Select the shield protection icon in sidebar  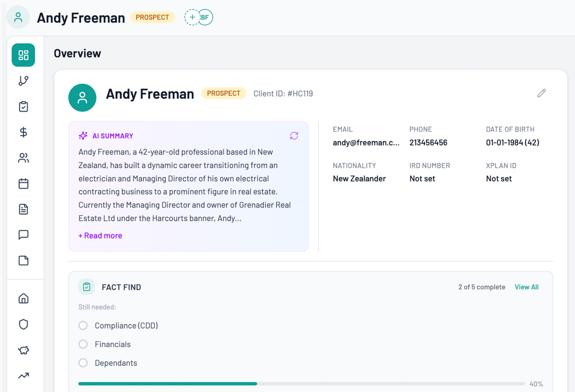click(x=23, y=324)
